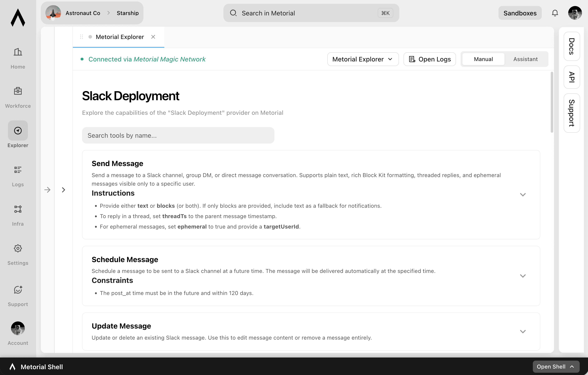The image size is (588, 375).
Task: Click the vertical scrollbar in content
Action: pos(552,102)
